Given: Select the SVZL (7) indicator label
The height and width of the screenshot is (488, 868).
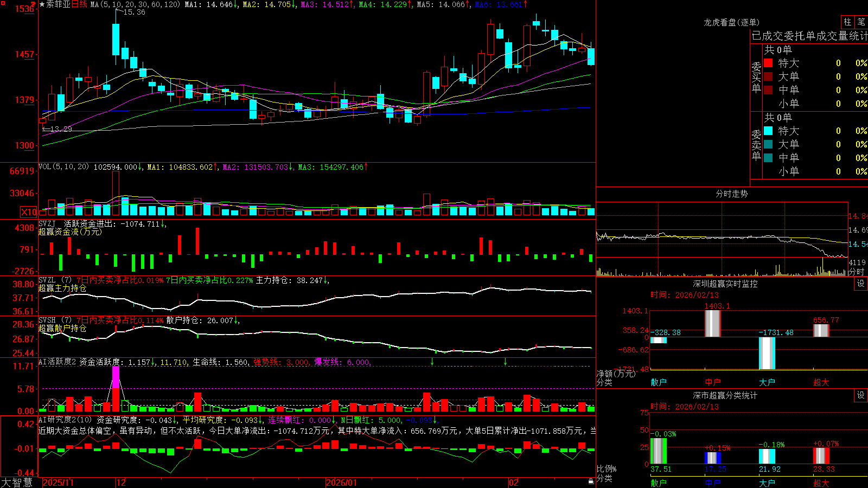Looking at the screenshot, I should [55, 280].
